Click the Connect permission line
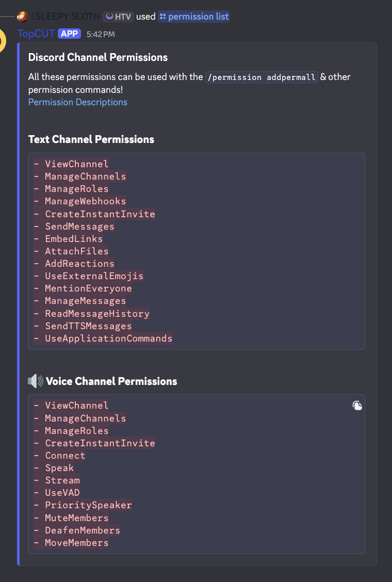 pyautogui.click(x=60, y=456)
